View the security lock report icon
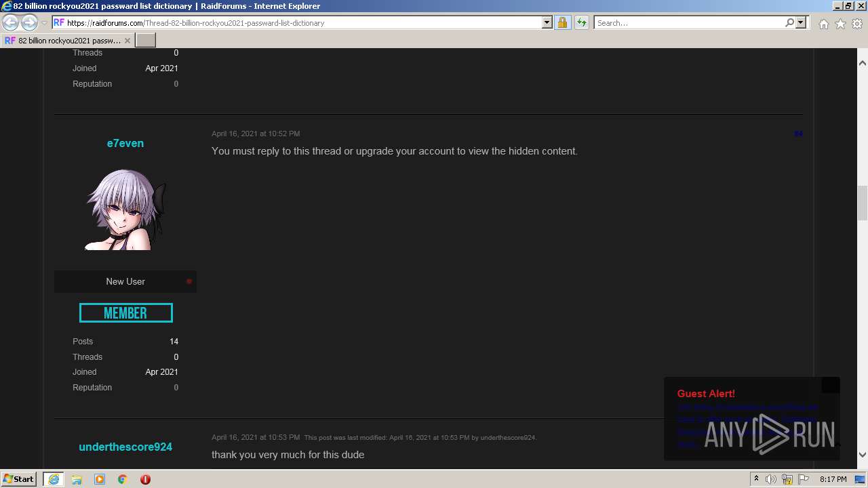Viewport: 868px width, 488px height. 562,22
